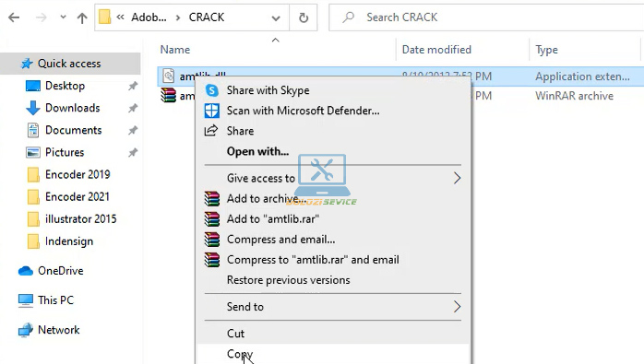Choose Cut from context menu

click(236, 334)
